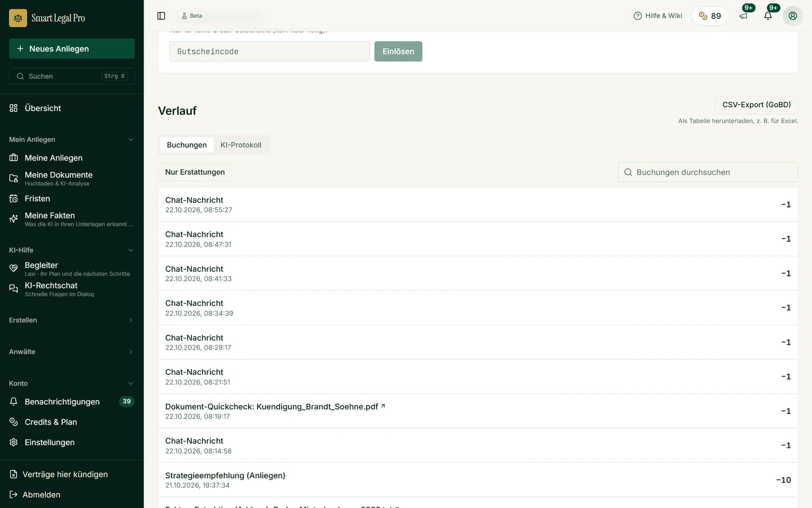Expand the Erstellen section
The height and width of the screenshot is (508, 812).
tap(72, 320)
